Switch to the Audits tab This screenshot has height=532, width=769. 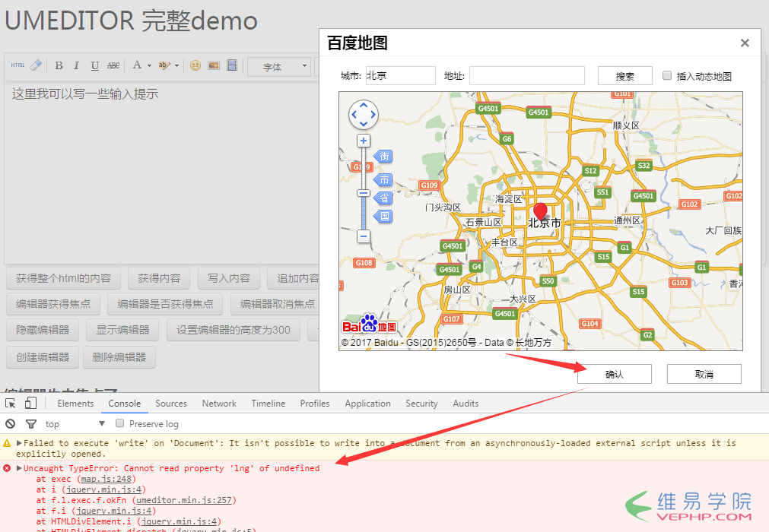tap(466, 403)
